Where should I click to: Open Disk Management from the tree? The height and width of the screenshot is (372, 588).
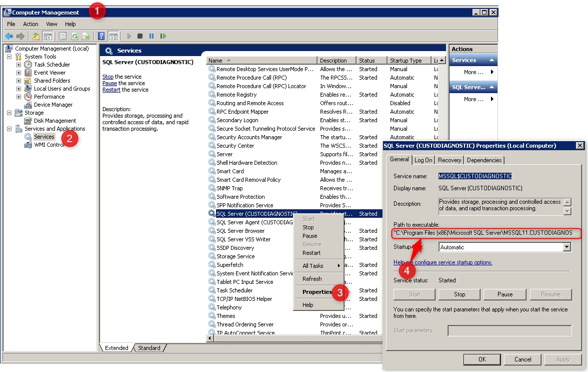point(55,121)
